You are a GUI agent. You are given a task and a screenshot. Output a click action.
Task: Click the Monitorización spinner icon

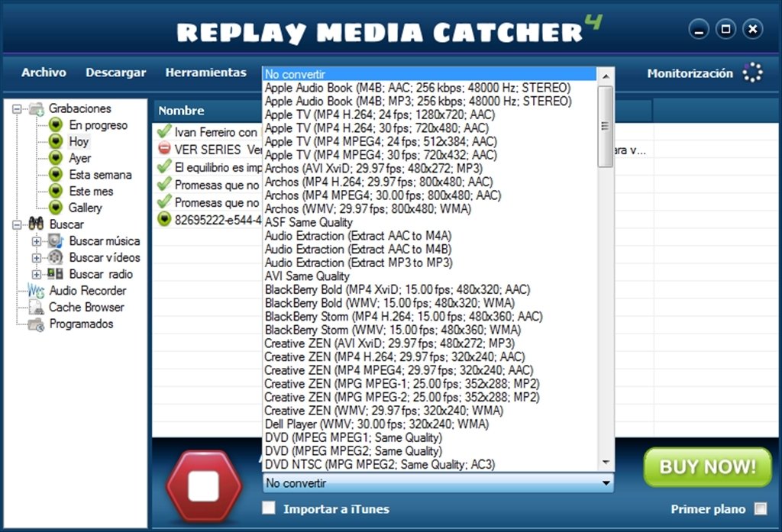click(752, 73)
